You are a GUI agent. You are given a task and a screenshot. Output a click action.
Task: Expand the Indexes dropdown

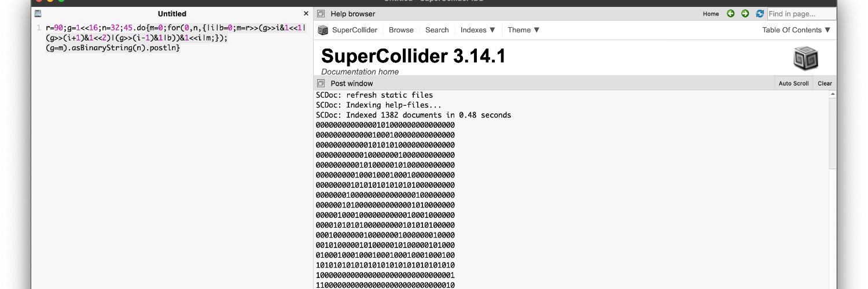click(478, 30)
